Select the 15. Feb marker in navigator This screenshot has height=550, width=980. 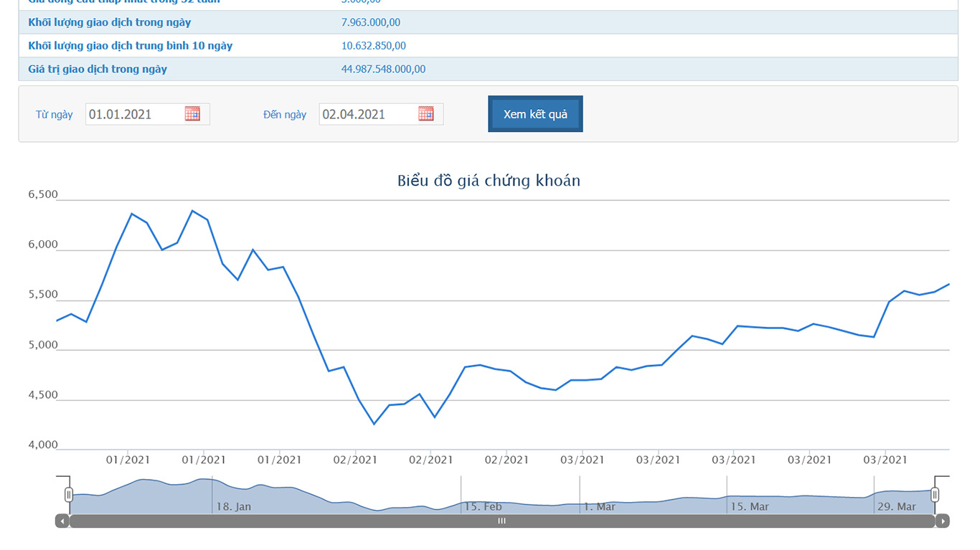tap(483, 506)
